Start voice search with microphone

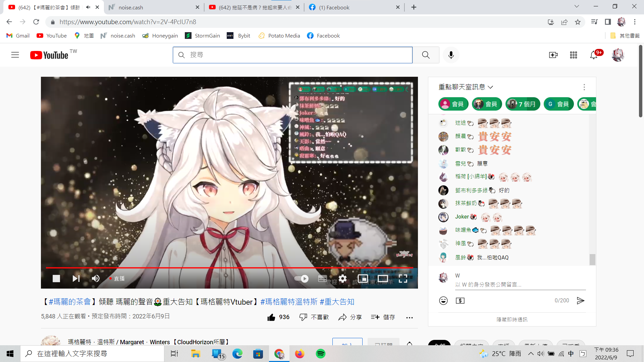[451, 55]
